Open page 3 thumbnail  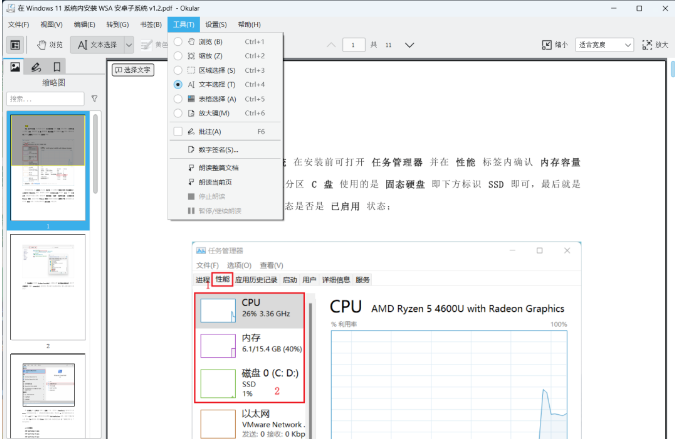(x=48, y=396)
